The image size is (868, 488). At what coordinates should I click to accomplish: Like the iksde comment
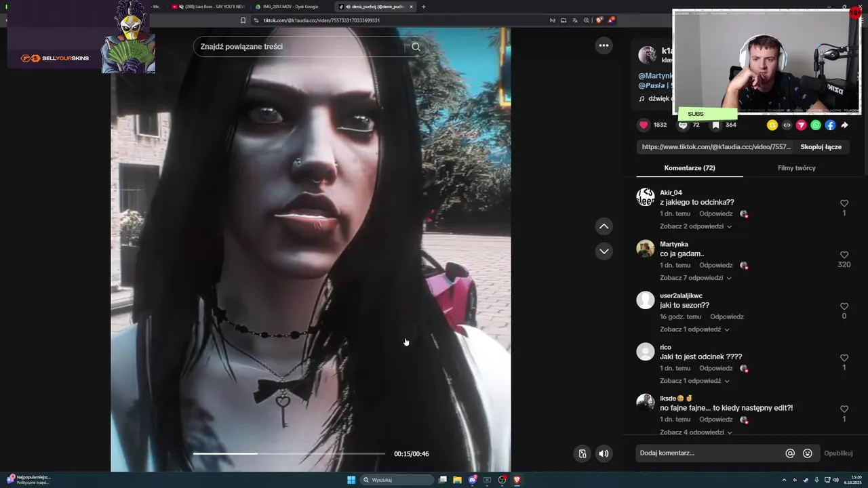844,409
